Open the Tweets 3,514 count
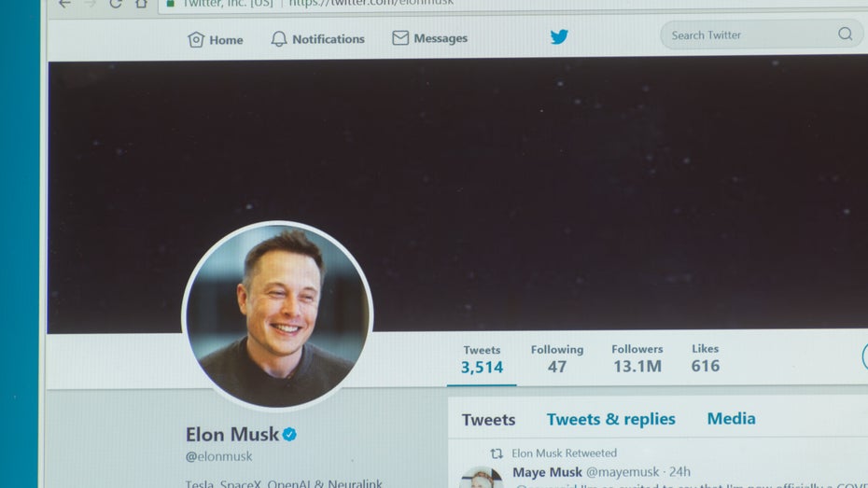This screenshot has height=488, width=868. click(483, 359)
